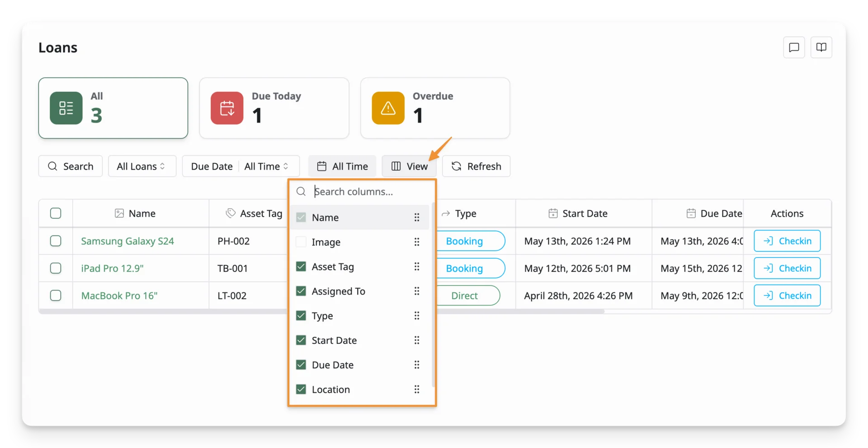Click the drag handle for Assigned To
Viewport: 868px width, 448px height.
(417, 291)
